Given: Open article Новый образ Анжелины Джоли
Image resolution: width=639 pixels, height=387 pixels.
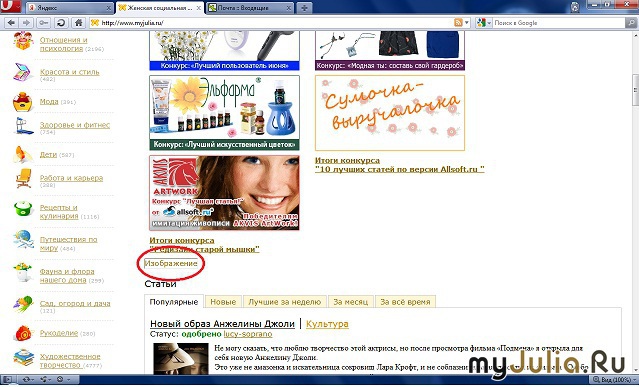Looking at the screenshot, I should [222, 324].
